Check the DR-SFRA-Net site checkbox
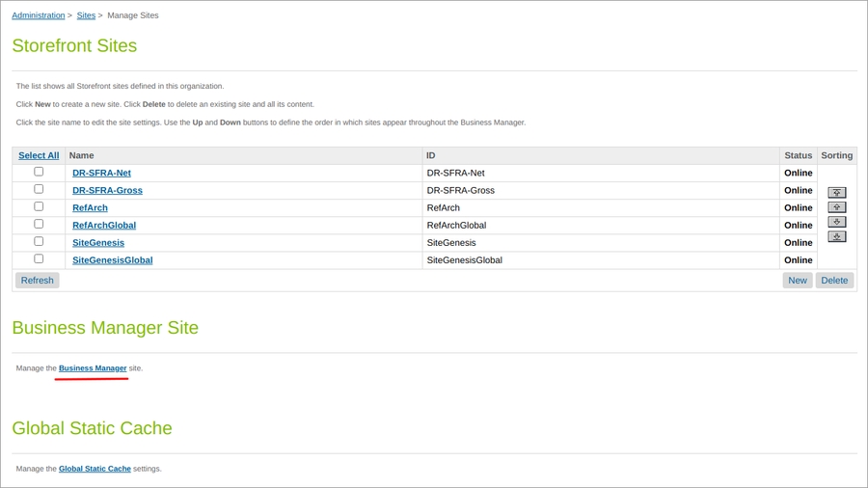The image size is (868, 488). coord(39,172)
